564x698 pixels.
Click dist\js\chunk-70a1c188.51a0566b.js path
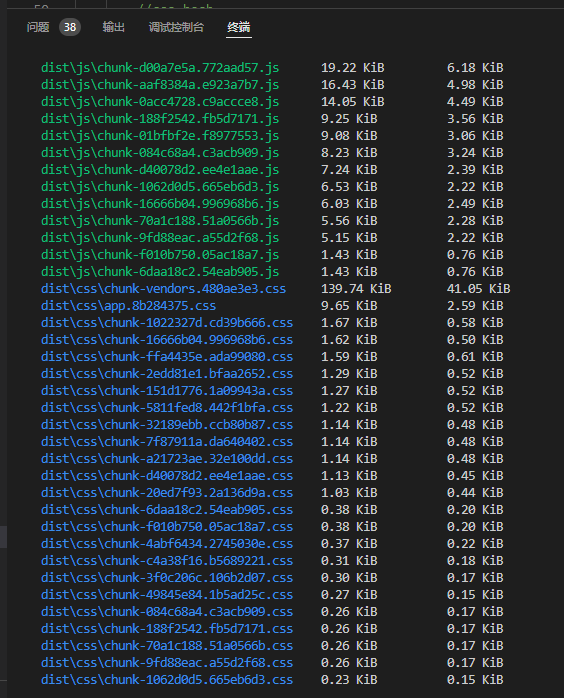[160, 221]
